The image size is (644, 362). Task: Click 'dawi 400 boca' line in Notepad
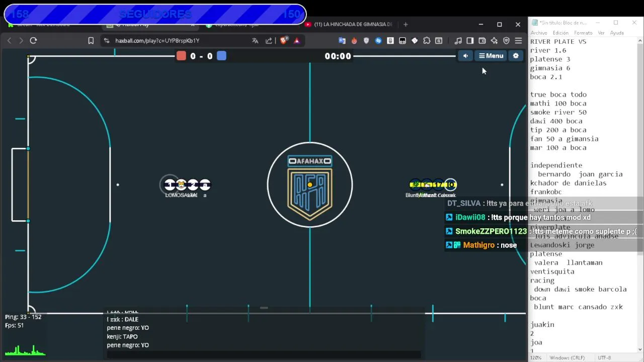click(556, 121)
